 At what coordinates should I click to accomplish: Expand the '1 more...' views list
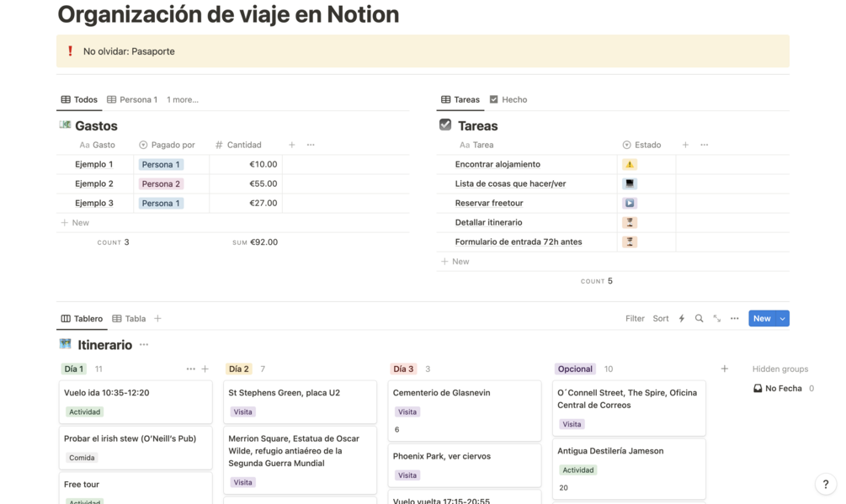(x=183, y=99)
